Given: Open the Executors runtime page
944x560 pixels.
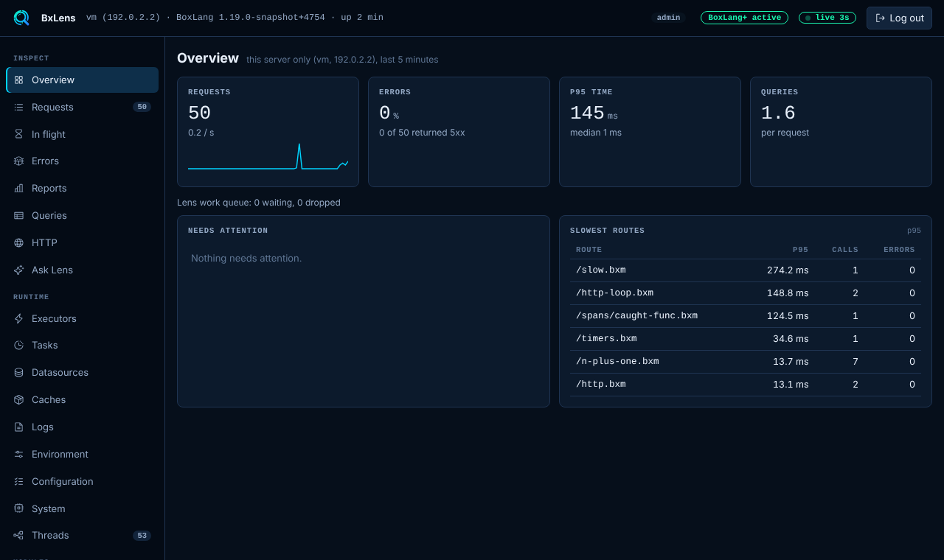Looking at the screenshot, I should (82, 318).
